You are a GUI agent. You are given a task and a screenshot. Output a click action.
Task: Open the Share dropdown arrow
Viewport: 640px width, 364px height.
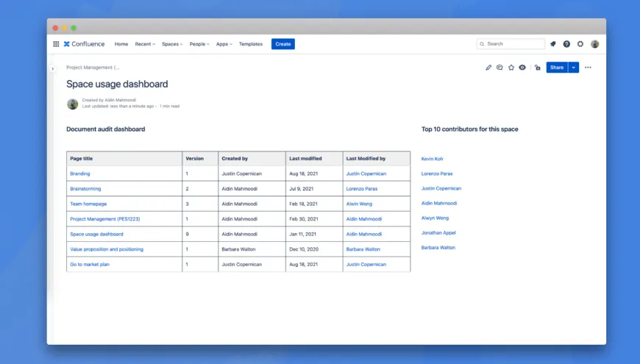[574, 68]
